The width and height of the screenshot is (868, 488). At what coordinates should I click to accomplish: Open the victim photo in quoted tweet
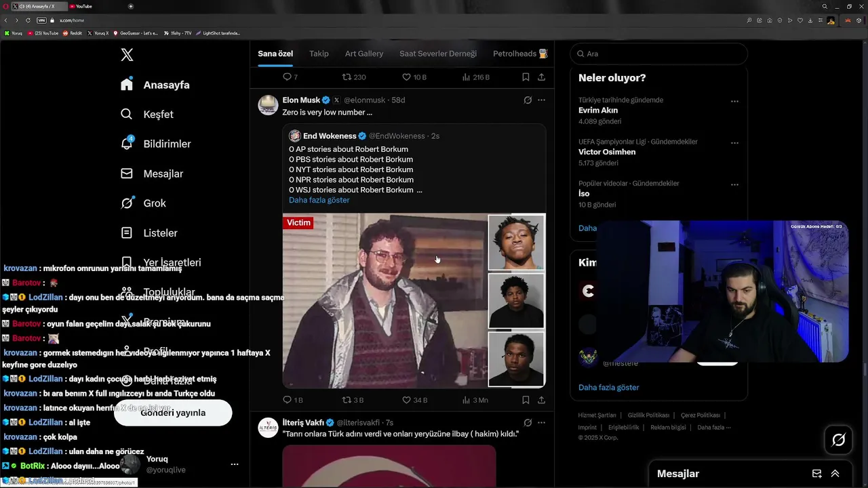[385, 300]
